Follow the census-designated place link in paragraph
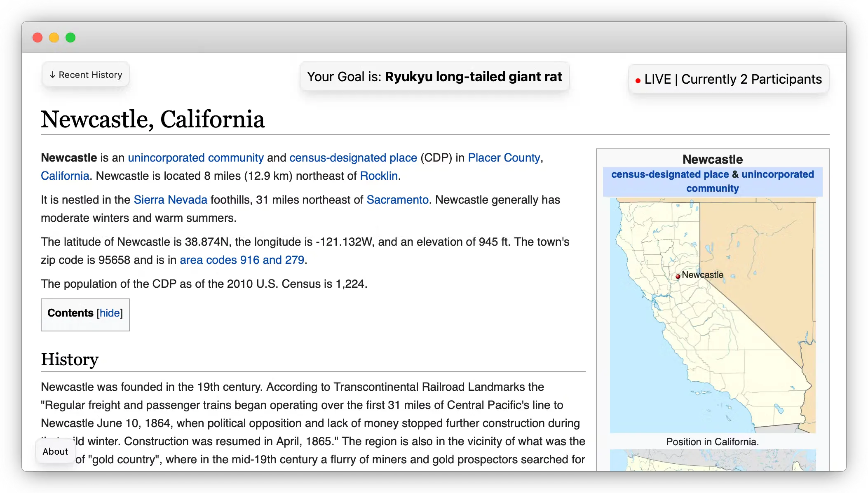 [x=353, y=158]
